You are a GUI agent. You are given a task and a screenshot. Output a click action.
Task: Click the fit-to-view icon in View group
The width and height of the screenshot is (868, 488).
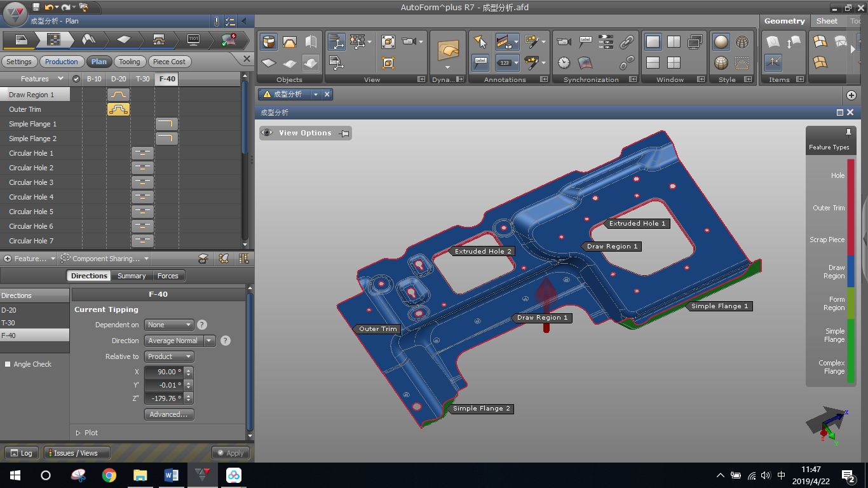(388, 42)
